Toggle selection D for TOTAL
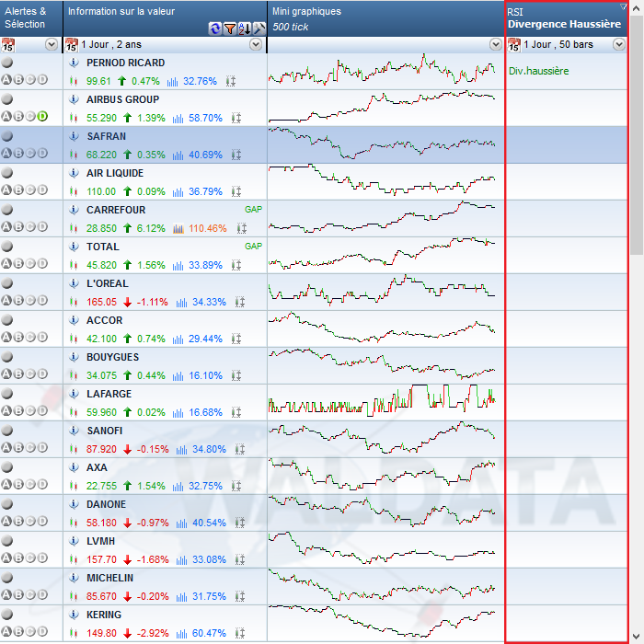Image resolution: width=644 pixels, height=644 pixels. (x=42, y=263)
